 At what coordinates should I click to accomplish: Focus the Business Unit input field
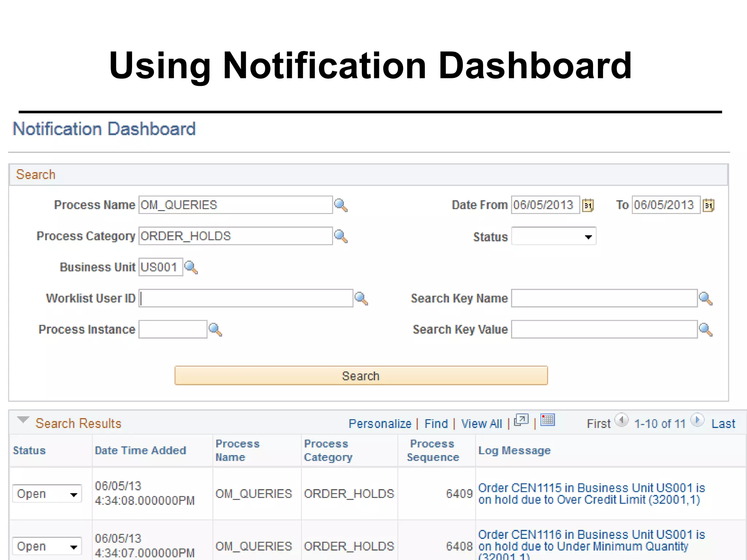point(160,267)
